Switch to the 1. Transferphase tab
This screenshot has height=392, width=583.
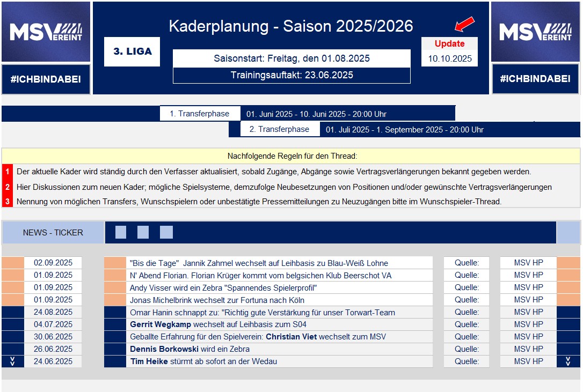point(200,113)
